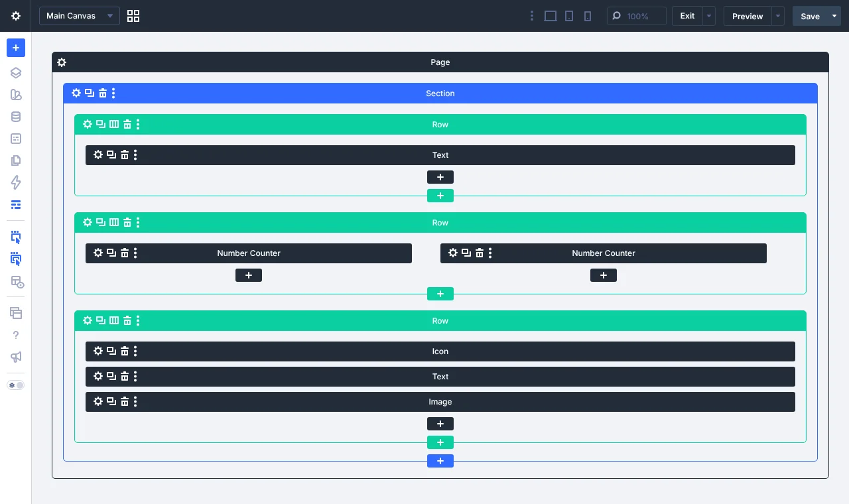This screenshot has height=504, width=849.
Task: Save the page
Action: point(810,16)
